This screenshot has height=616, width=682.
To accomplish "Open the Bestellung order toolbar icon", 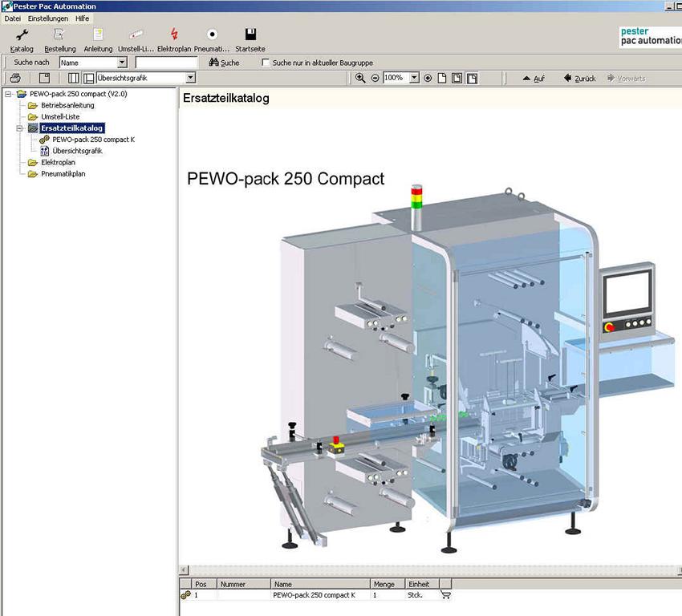I will [x=59, y=34].
